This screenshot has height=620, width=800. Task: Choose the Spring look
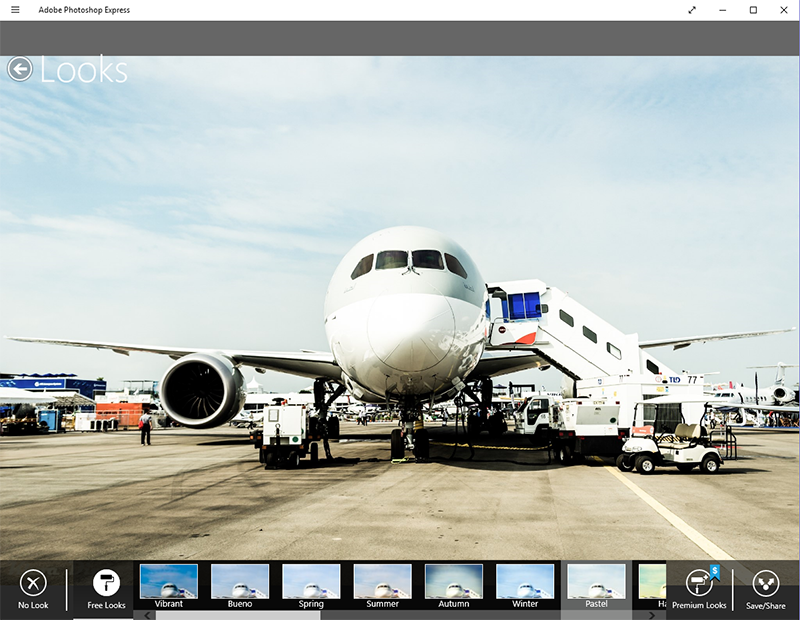311,584
